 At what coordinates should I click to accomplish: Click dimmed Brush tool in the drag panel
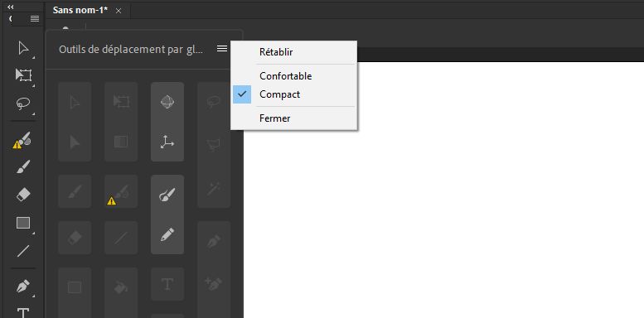pos(75,191)
